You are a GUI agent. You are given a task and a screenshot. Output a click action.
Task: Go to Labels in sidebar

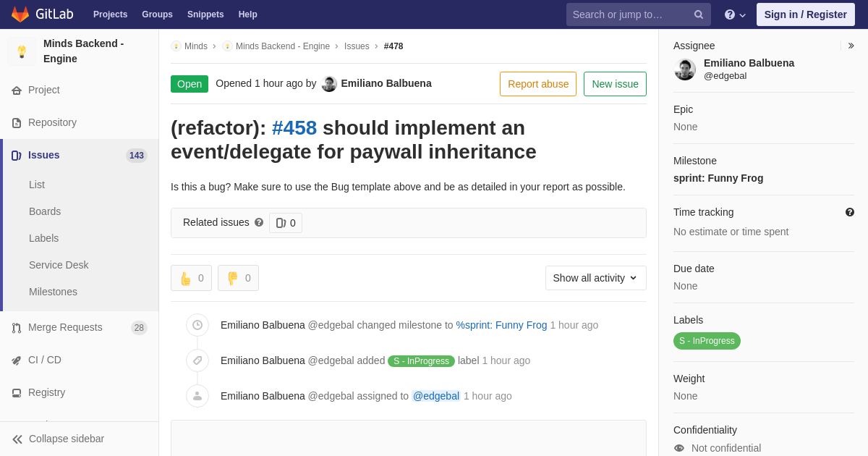tap(43, 238)
